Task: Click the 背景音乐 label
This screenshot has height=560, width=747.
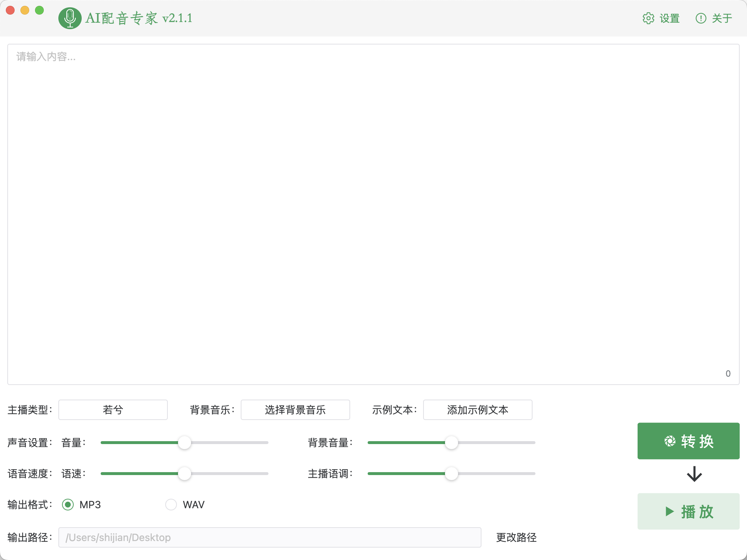Action: click(x=212, y=410)
